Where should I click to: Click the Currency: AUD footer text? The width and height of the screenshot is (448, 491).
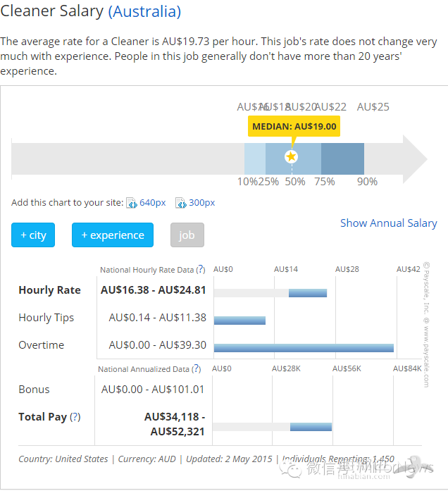pos(147,459)
